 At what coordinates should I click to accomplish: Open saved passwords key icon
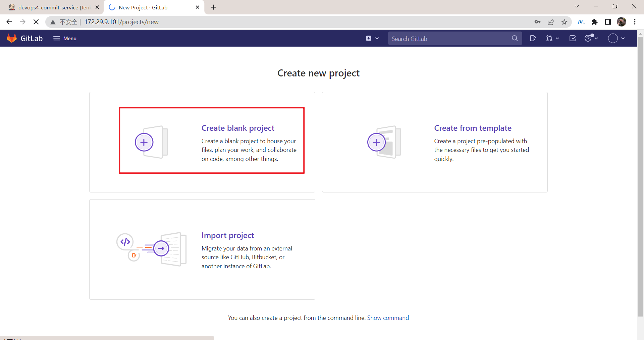pyautogui.click(x=538, y=22)
